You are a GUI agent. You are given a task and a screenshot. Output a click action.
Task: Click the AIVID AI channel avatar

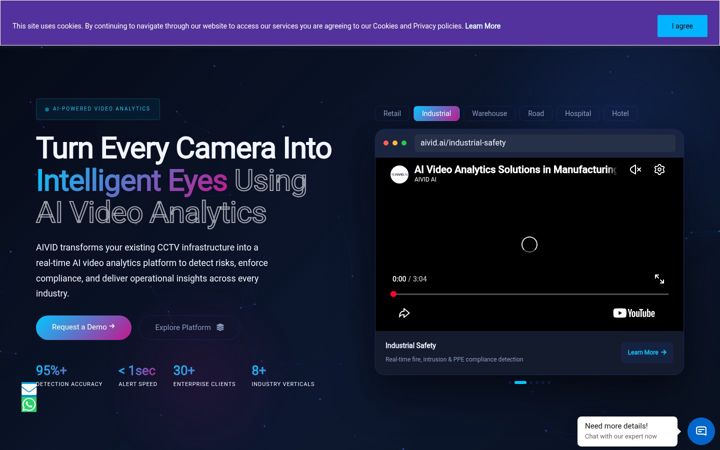point(399,174)
